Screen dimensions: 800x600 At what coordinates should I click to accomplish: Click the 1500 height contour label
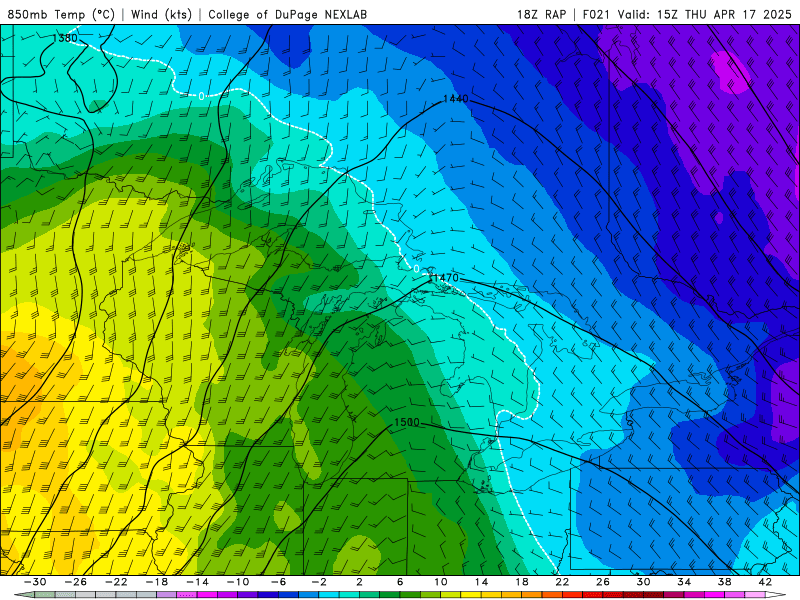407,422
